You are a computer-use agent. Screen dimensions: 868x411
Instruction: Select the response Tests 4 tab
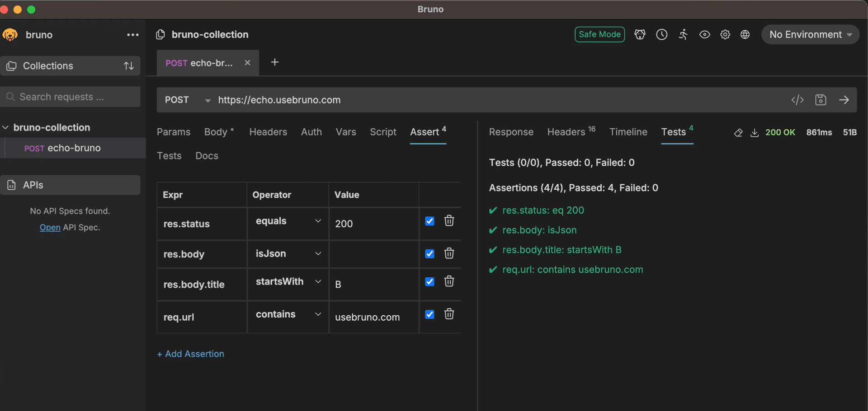677,132
